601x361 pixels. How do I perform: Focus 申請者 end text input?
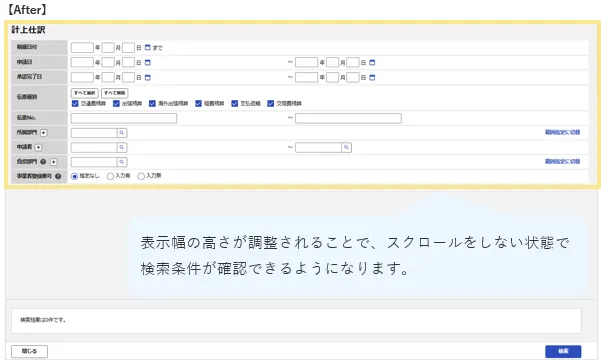[x=319, y=148]
